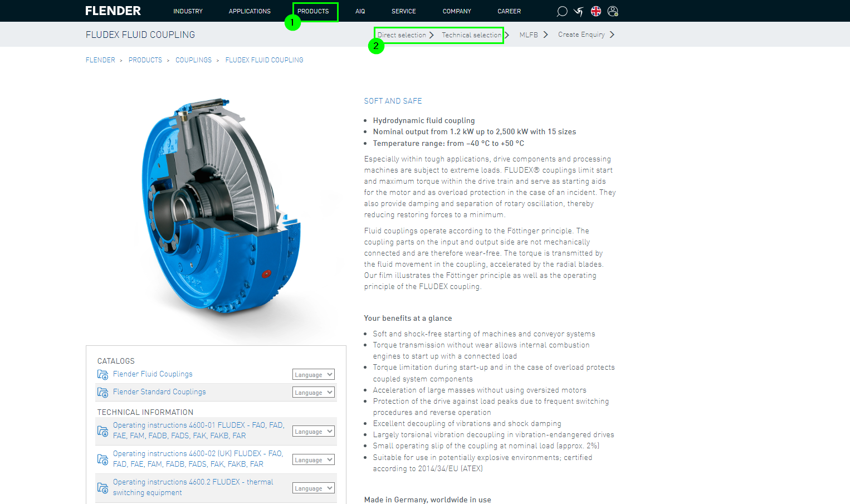Click the SOFT AND SAFE heading
Viewport: 850px width, 504px height.
pos(393,101)
